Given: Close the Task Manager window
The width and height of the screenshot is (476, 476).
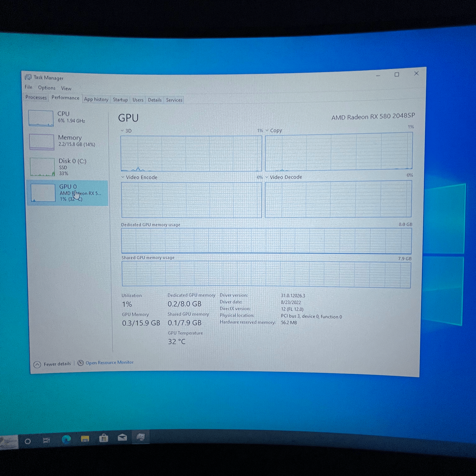Looking at the screenshot, I should tap(416, 73).
